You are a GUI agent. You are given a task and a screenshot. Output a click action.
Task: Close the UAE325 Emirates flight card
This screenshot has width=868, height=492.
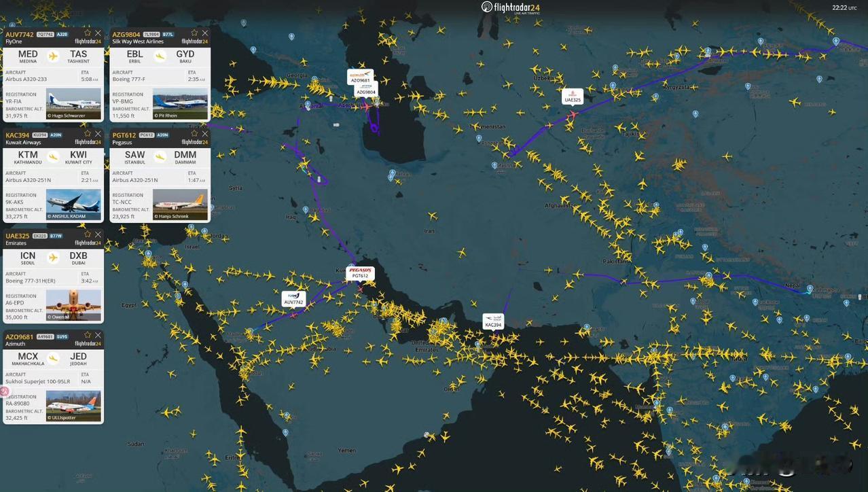tap(98, 234)
